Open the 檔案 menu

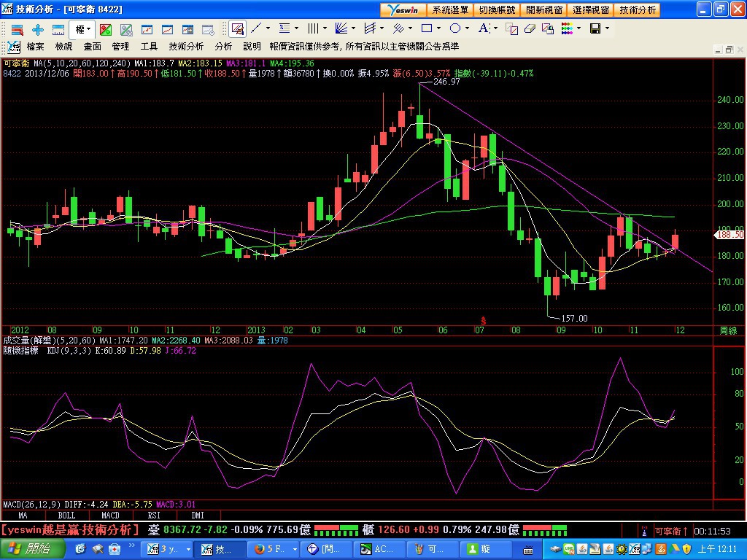coord(35,46)
